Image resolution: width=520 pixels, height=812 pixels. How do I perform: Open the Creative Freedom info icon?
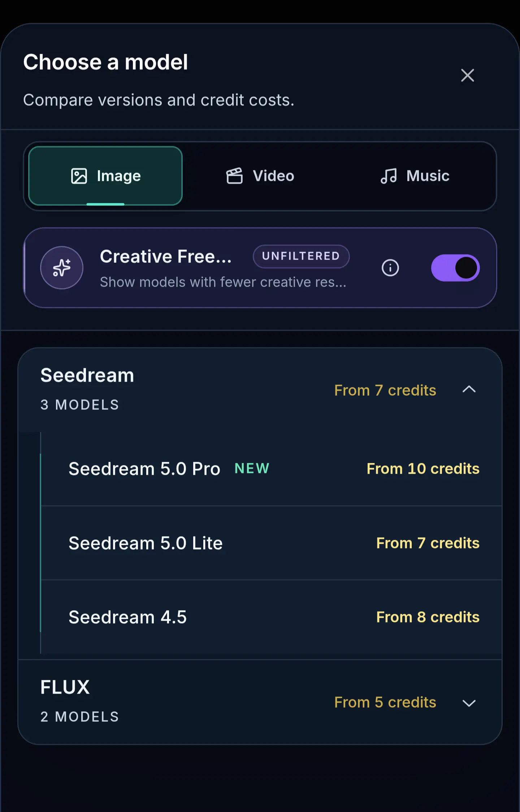click(390, 268)
